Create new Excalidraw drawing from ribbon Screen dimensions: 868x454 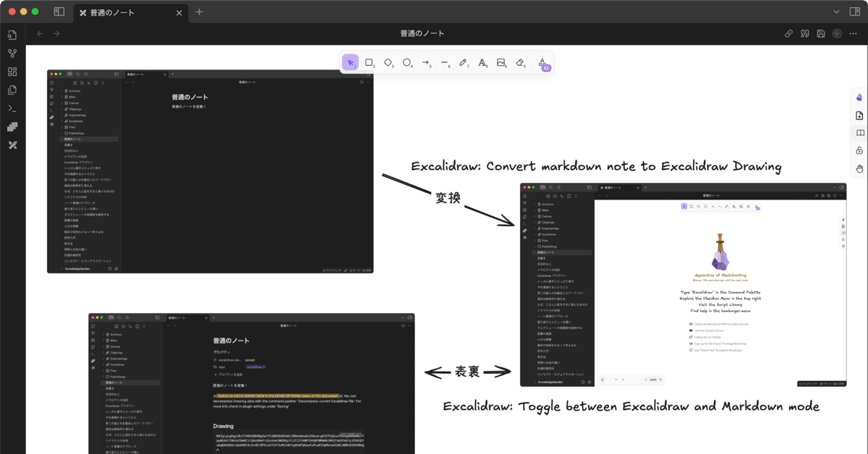[x=12, y=145]
